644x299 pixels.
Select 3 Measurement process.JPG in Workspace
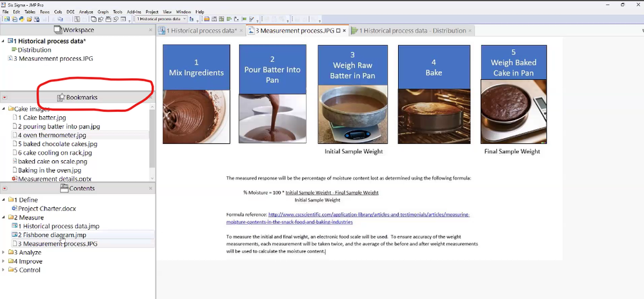click(x=54, y=58)
